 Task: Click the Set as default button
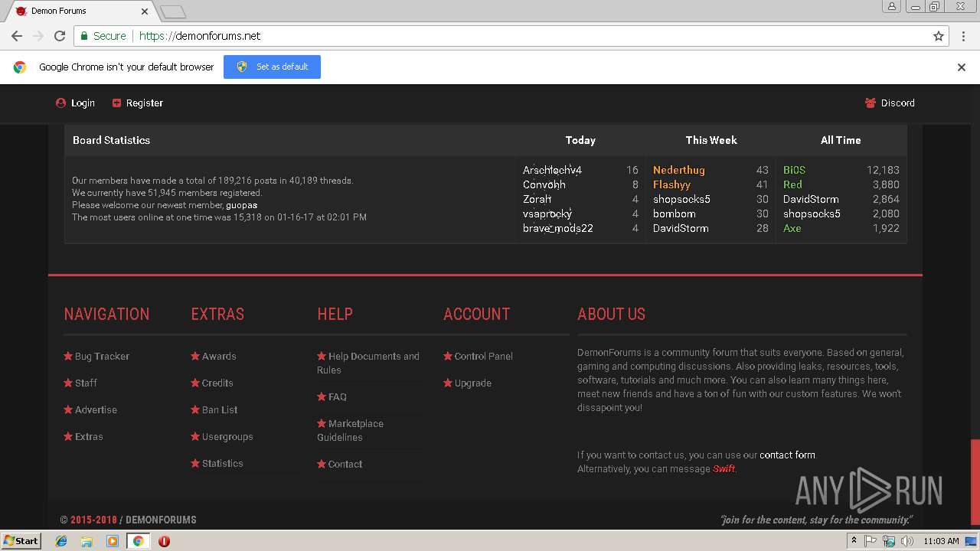pyautogui.click(x=272, y=67)
